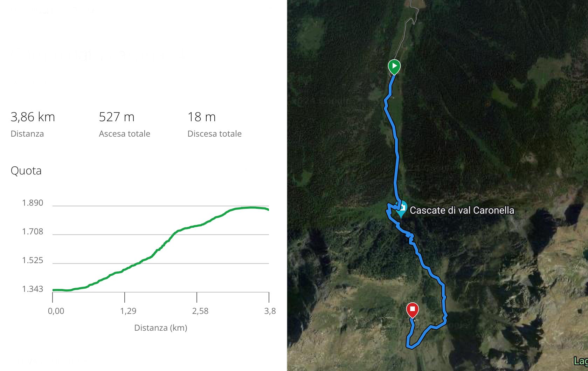The width and height of the screenshot is (588, 371).
Task: Click the red finish marker pin
Action: pyautogui.click(x=413, y=310)
